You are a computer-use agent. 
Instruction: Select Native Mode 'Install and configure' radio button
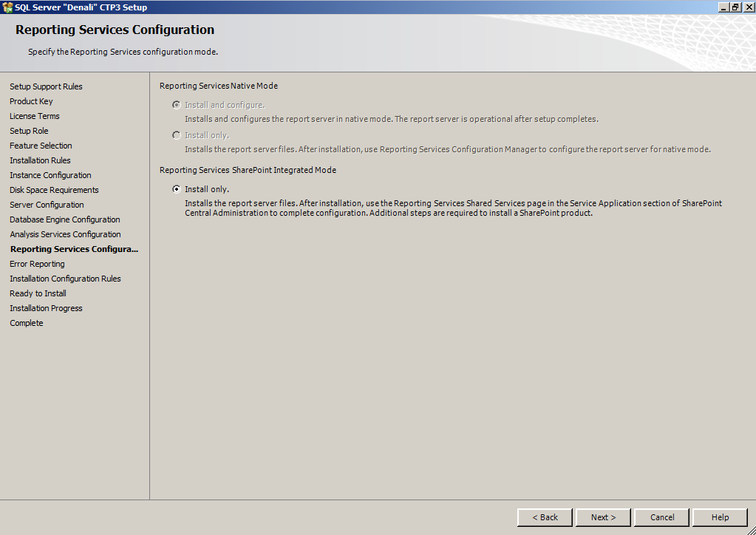[177, 105]
